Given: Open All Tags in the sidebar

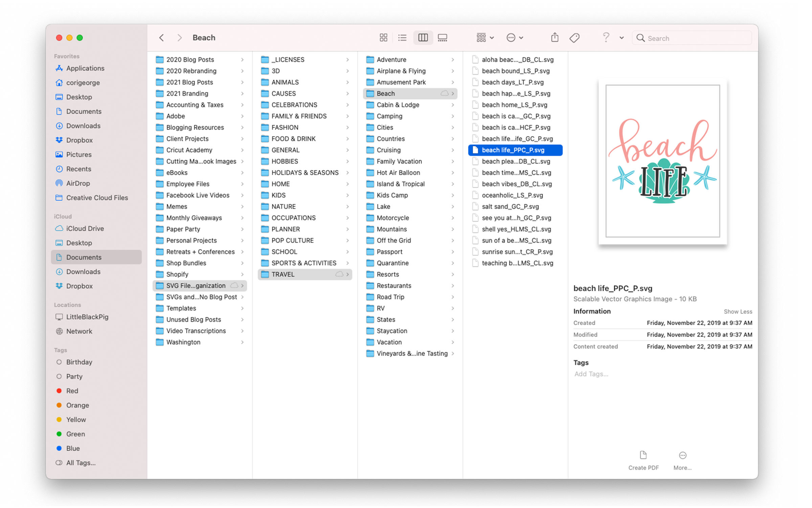Looking at the screenshot, I should (81, 463).
